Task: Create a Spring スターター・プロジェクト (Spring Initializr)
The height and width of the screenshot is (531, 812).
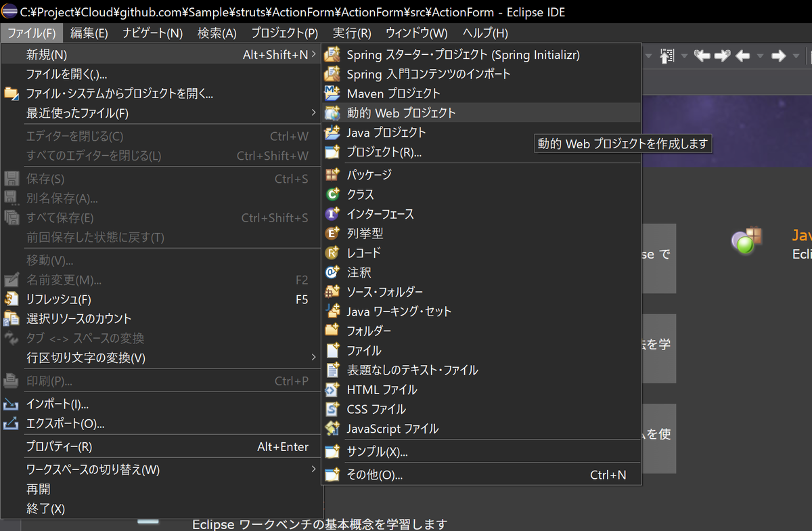Action: point(481,54)
